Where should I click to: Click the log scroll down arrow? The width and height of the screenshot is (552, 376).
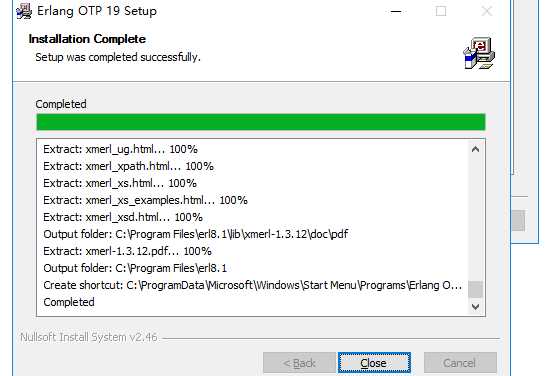click(x=475, y=306)
